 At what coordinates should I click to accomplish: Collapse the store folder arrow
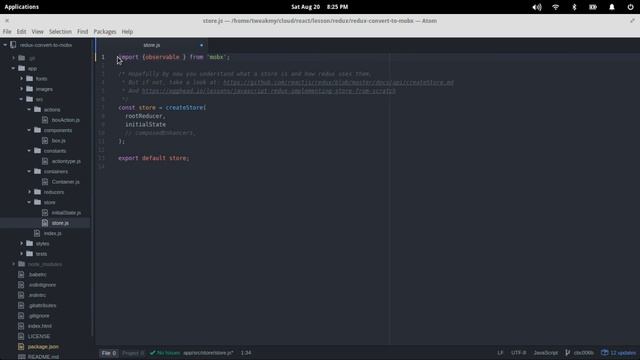[x=29, y=202]
